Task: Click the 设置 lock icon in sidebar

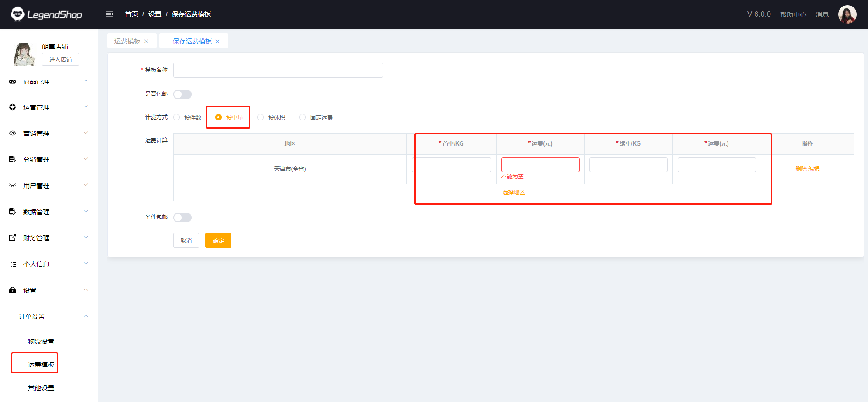Action: pyautogui.click(x=13, y=290)
